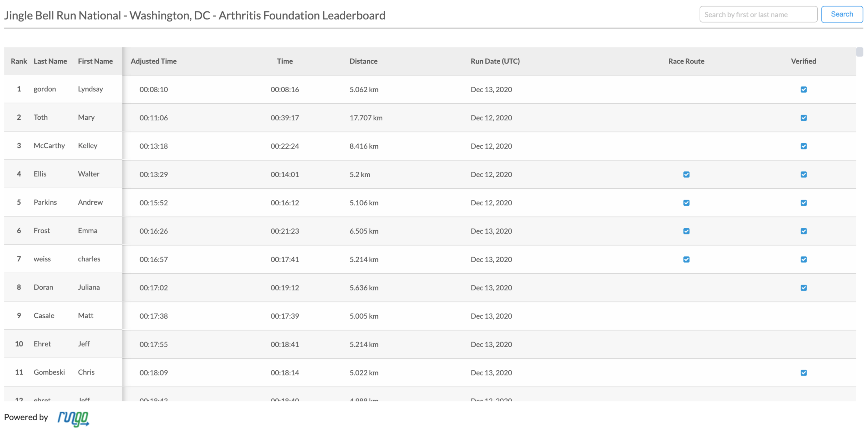Click the Last Name column header
Screen dimensions: 868x429
coord(50,61)
